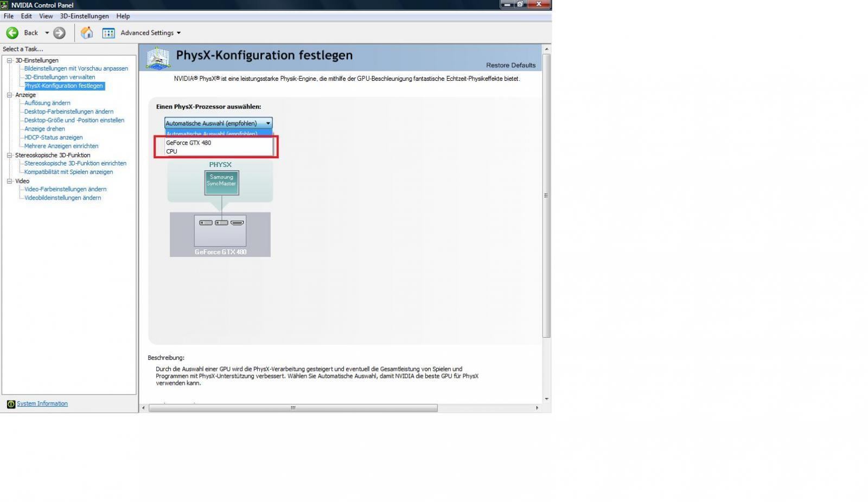The width and height of the screenshot is (868, 502).
Task: Open Auflösung ändern
Action: (x=47, y=103)
